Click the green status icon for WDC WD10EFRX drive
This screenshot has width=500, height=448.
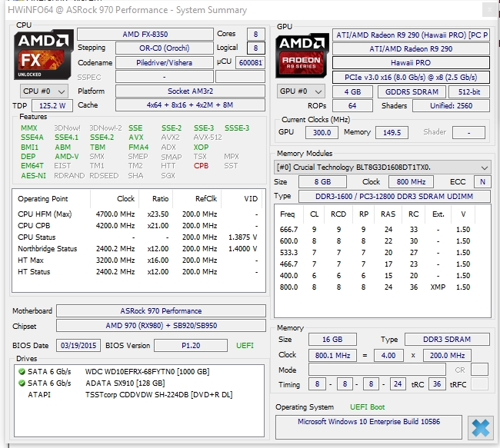(22, 371)
